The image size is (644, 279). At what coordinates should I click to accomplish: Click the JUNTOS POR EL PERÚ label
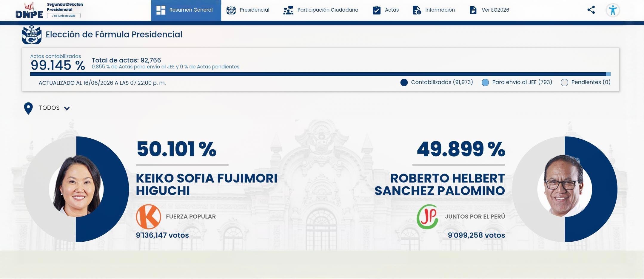click(x=475, y=217)
